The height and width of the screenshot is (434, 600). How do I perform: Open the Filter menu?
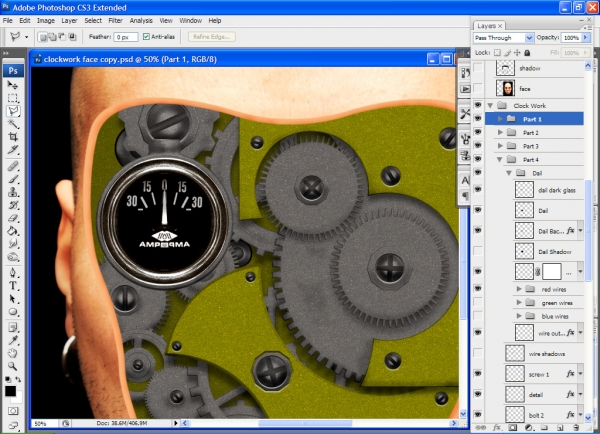click(x=115, y=21)
